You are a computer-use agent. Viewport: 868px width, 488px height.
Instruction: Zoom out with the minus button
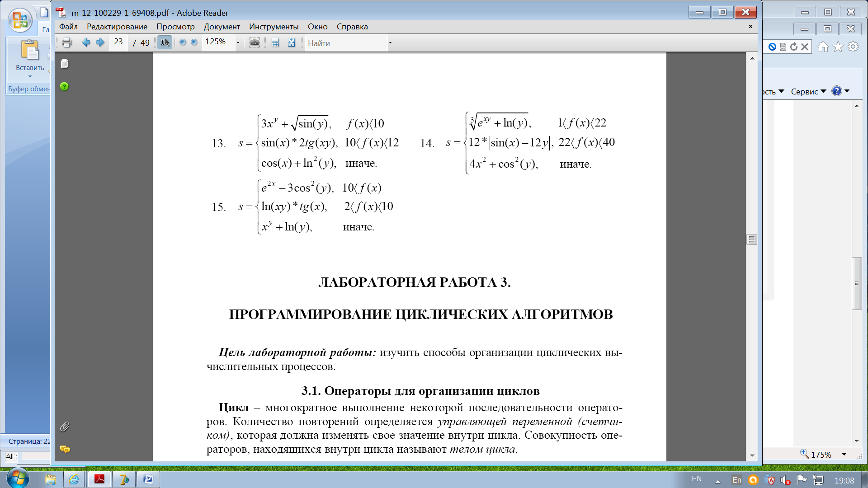tap(183, 42)
